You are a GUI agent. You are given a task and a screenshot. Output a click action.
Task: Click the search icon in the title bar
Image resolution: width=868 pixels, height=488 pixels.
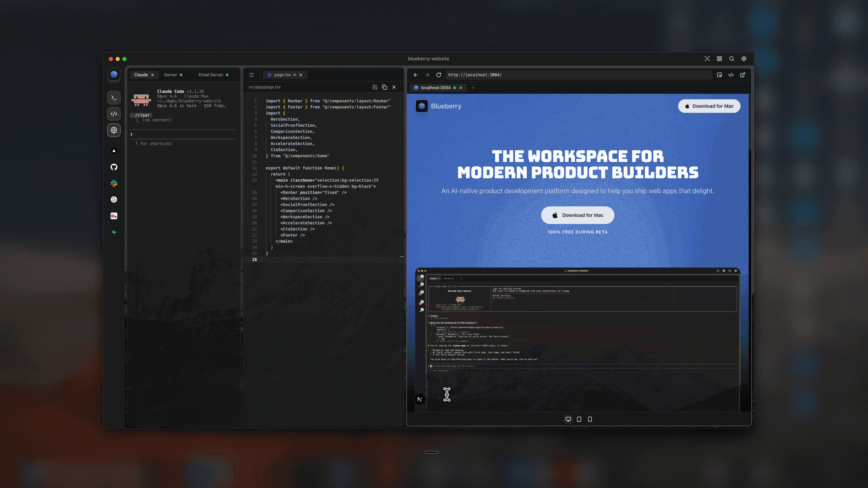[x=731, y=59]
